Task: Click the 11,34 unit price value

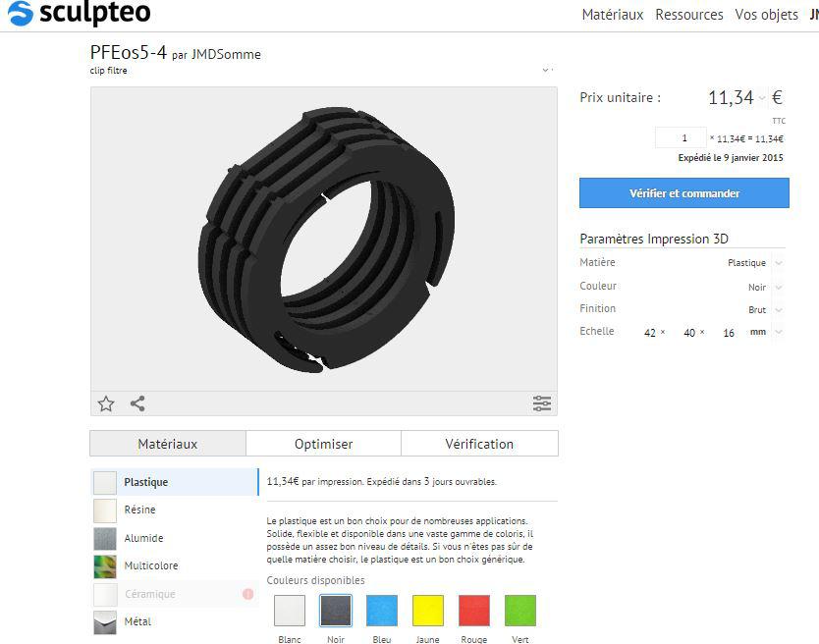Action: 731,97
